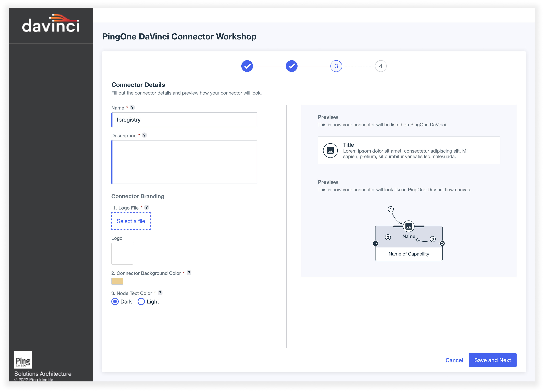The width and height of the screenshot is (544, 392).
Task: Select Dark node text color
Action: (x=115, y=301)
